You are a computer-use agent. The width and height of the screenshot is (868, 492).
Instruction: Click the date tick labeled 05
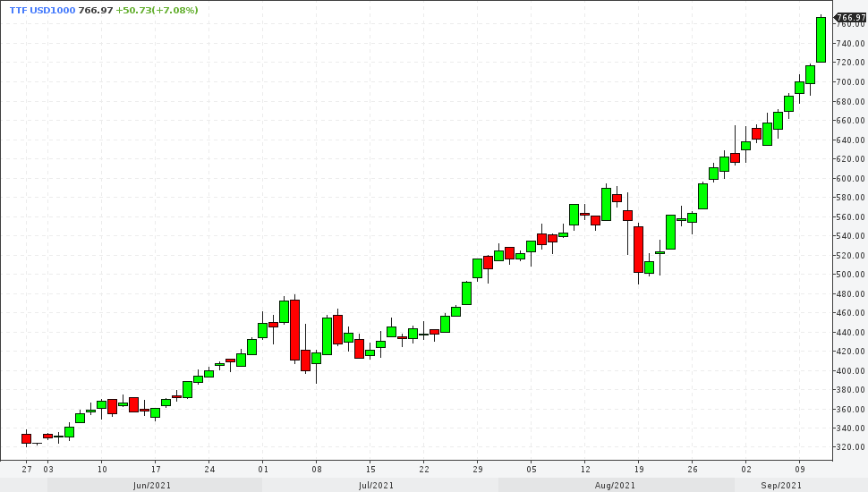pos(532,470)
